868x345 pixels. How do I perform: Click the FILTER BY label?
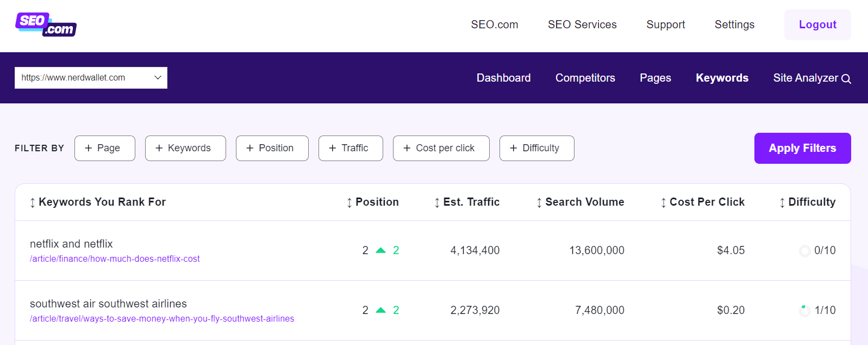click(x=39, y=148)
